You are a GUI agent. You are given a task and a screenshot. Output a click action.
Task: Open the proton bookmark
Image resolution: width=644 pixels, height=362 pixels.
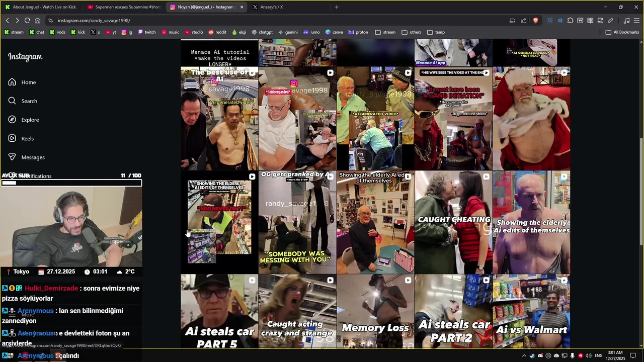358,32
